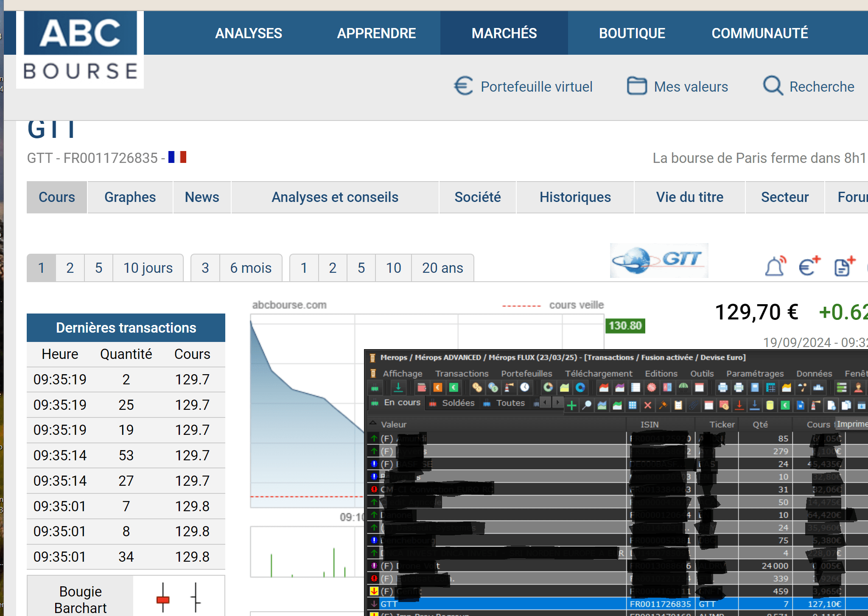Viewport: 868px width, 616px height.
Task: Click the ABC Bourse logo
Action: tap(80, 50)
